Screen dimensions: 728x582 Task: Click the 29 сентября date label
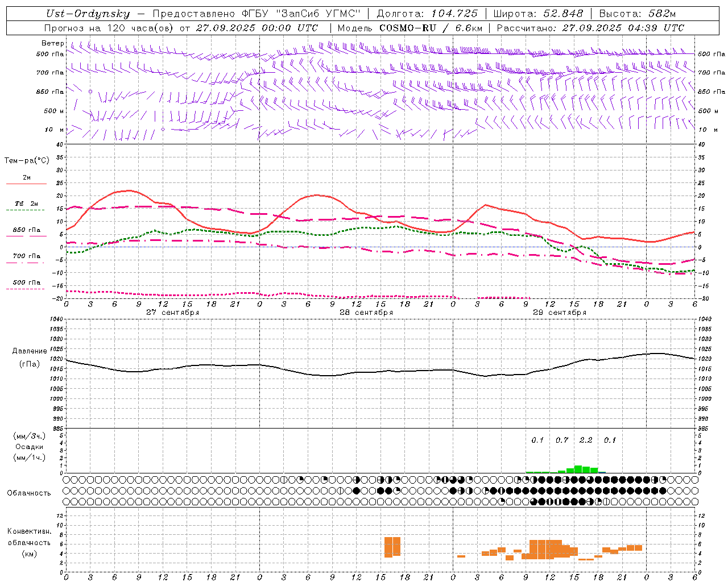pos(559,313)
